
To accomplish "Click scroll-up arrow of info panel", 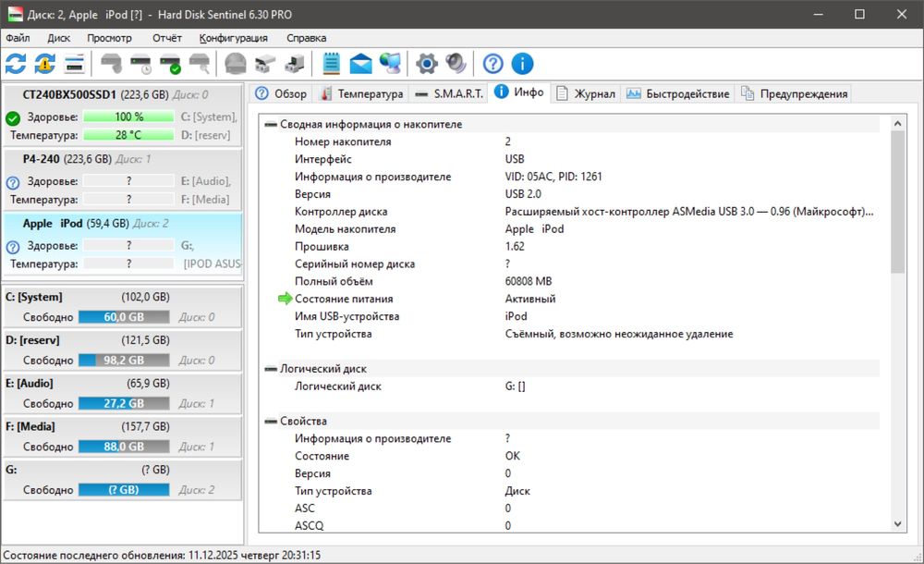I will (x=897, y=123).
